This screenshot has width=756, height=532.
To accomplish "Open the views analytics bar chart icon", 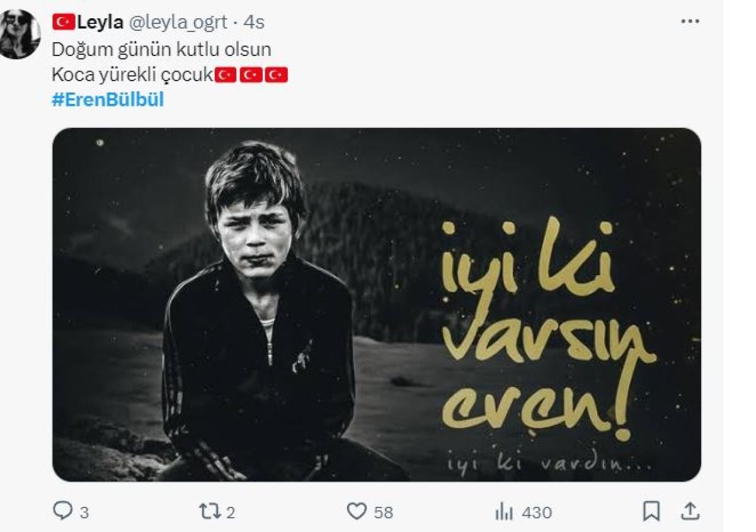I will pyautogui.click(x=504, y=512).
